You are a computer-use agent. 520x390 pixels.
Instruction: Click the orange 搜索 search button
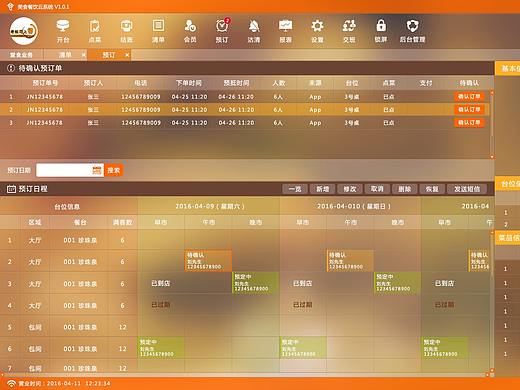click(x=113, y=170)
